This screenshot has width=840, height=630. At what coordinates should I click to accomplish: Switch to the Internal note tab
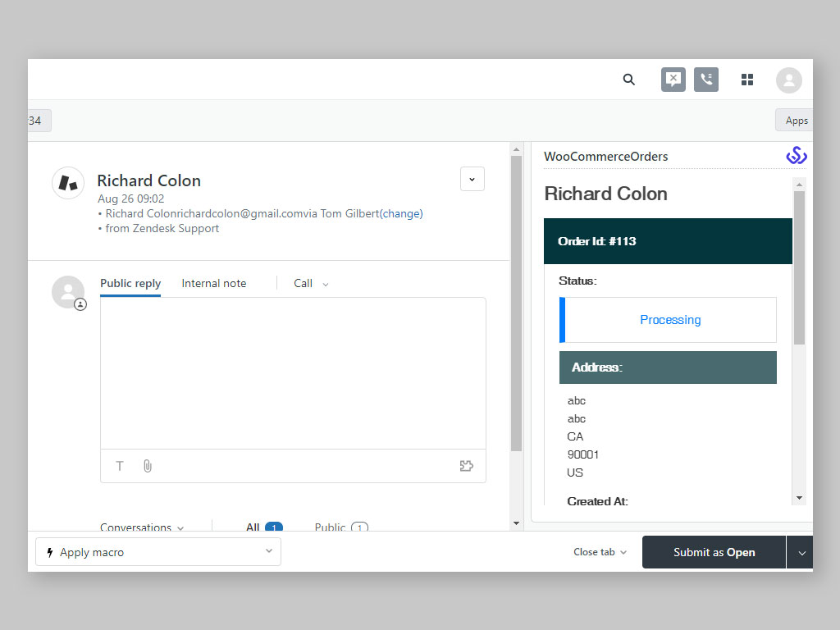213,283
